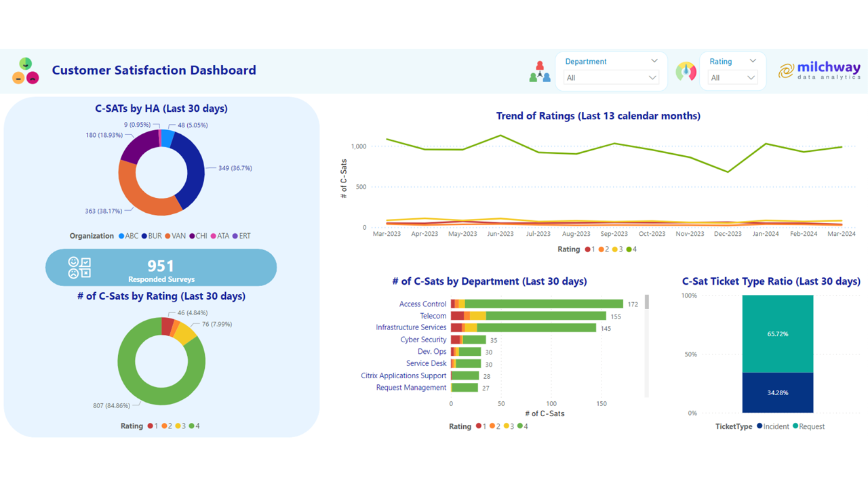Click the gauge icon beside Rating filter

pyautogui.click(x=686, y=70)
